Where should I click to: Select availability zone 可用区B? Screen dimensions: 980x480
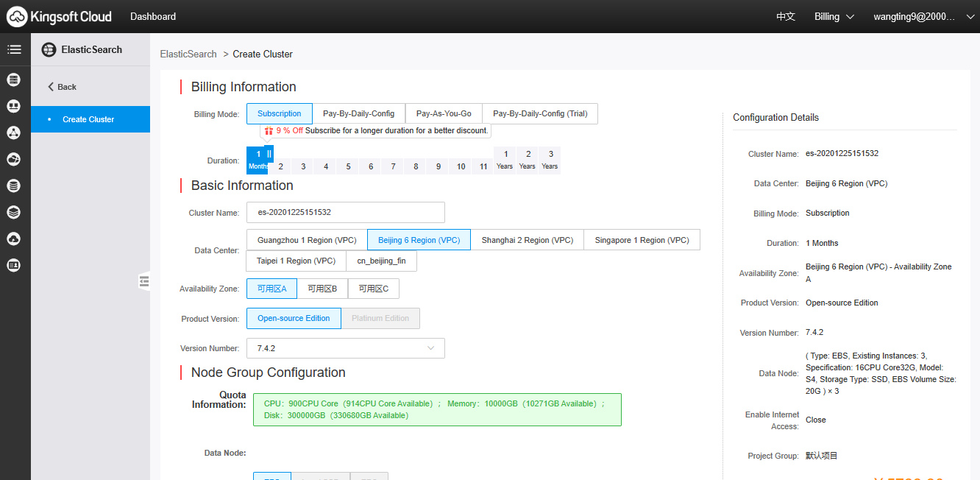(x=322, y=289)
